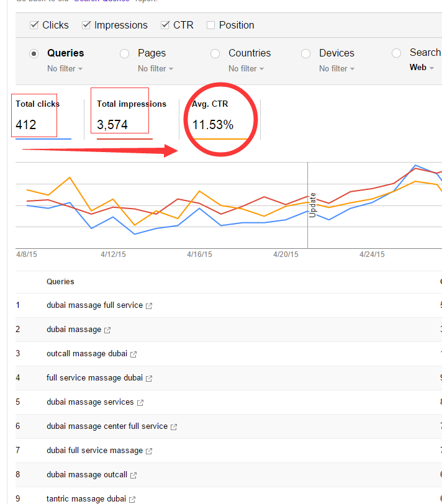
Task: Click the 'Queries' column header in table
Action: pyautogui.click(x=60, y=282)
